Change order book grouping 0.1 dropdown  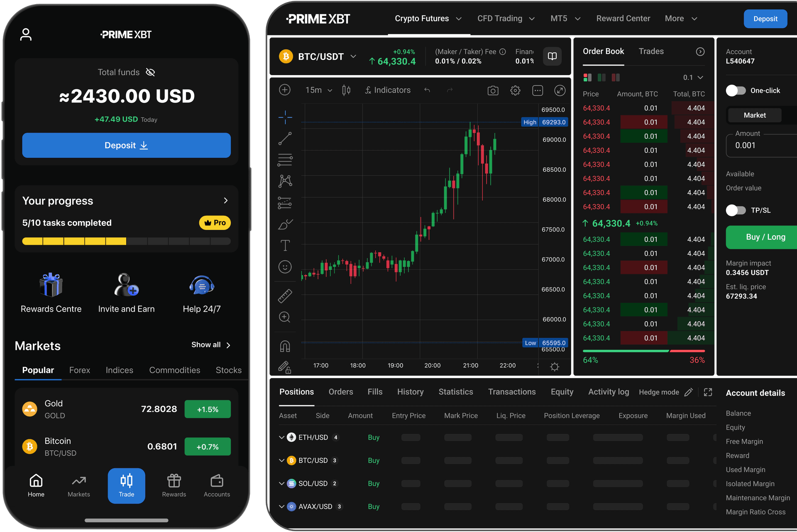pos(693,78)
